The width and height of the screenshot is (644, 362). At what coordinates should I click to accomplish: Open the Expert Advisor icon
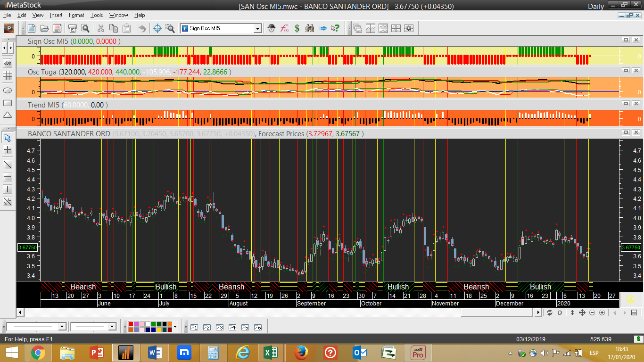(x=272, y=28)
